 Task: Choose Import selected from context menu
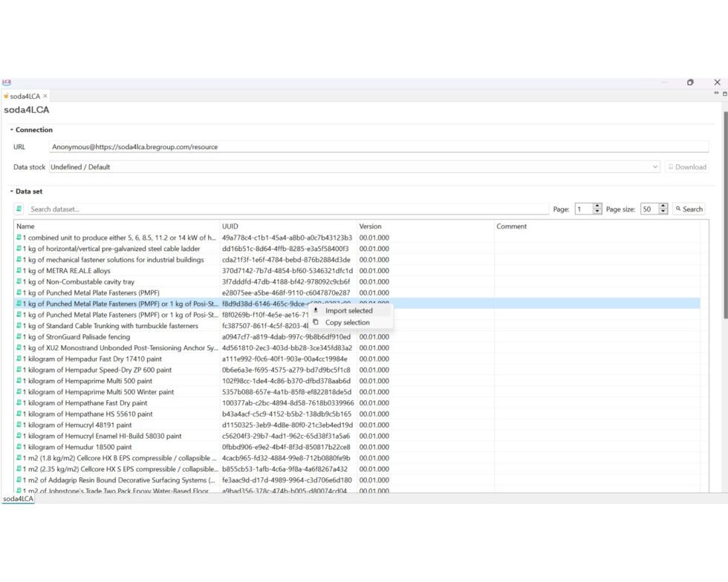tap(348, 311)
